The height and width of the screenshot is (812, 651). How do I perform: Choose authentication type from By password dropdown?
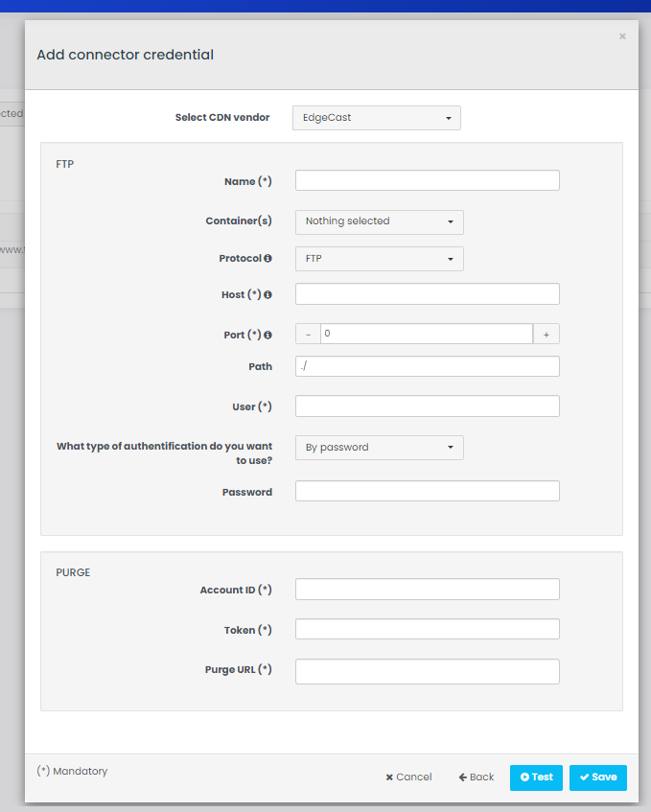[379, 448]
